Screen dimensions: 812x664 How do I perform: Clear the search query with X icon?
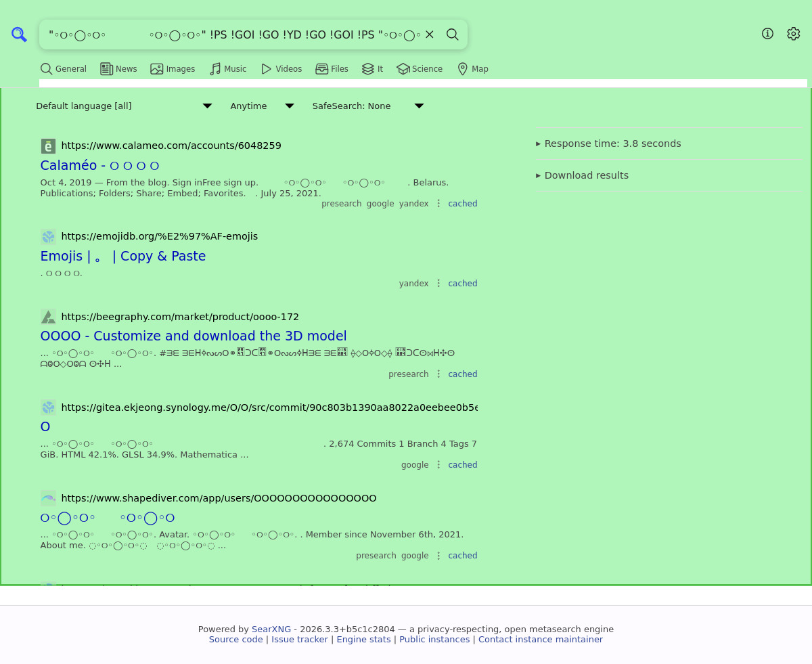[x=429, y=35]
